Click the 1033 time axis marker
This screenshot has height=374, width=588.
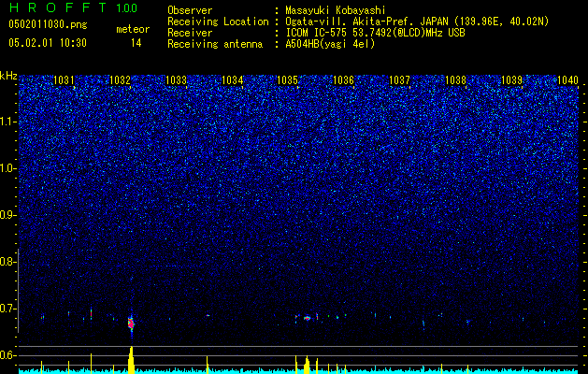coord(177,80)
